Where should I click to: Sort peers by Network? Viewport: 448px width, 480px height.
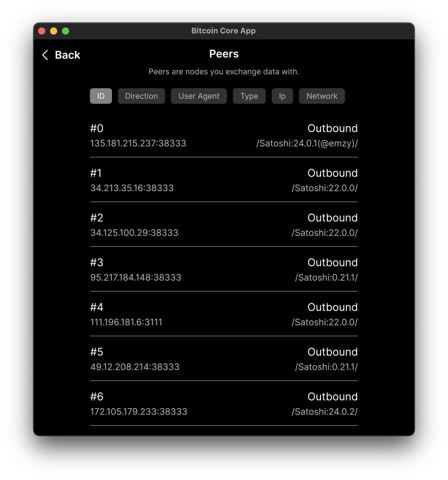coord(322,96)
